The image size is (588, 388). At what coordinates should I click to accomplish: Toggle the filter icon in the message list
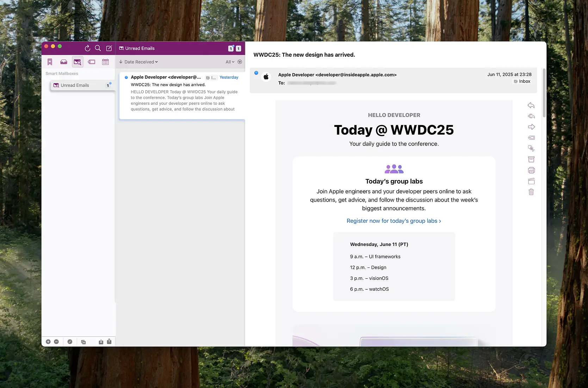pyautogui.click(x=240, y=62)
